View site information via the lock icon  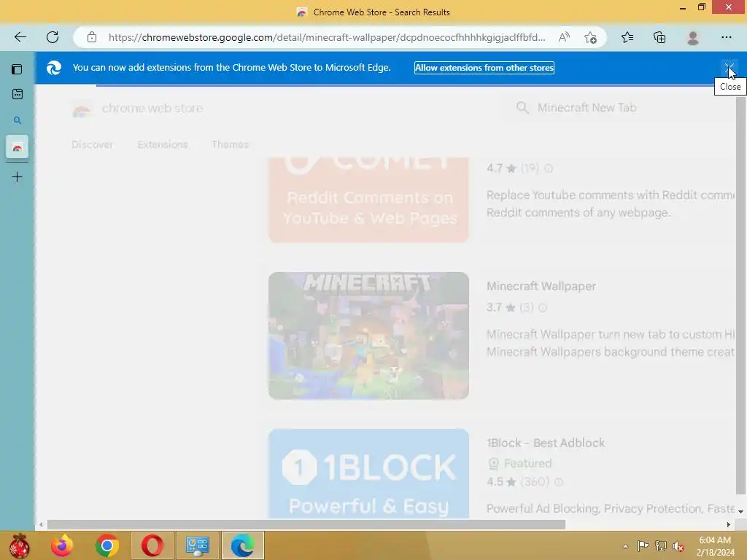(92, 37)
